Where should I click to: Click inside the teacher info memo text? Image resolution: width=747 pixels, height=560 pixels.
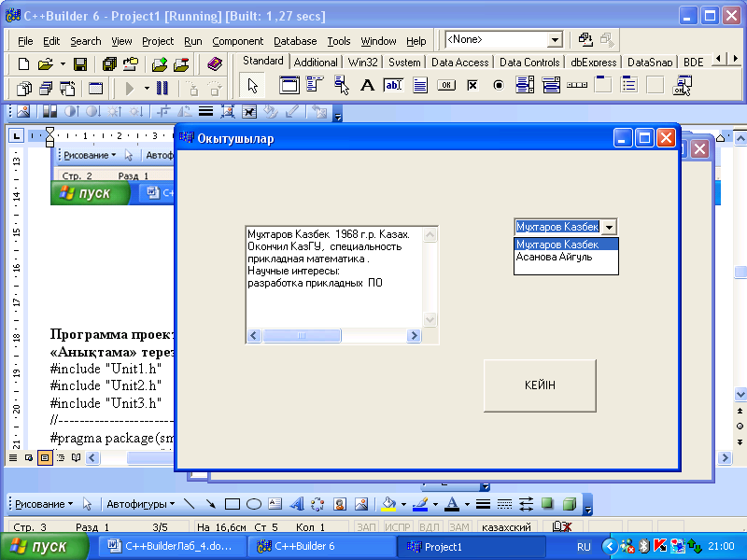334,277
